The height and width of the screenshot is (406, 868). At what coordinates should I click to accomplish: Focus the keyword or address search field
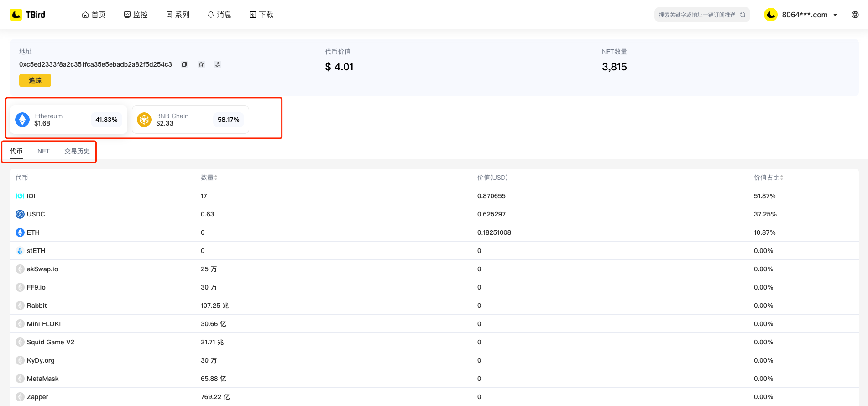(x=696, y=15)
